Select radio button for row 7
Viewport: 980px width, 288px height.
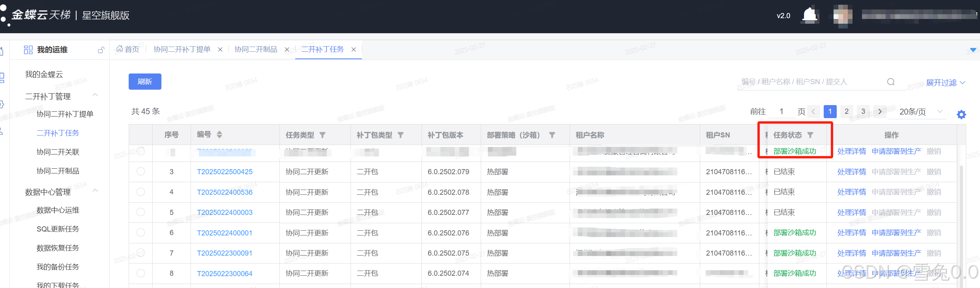point(141,253)
